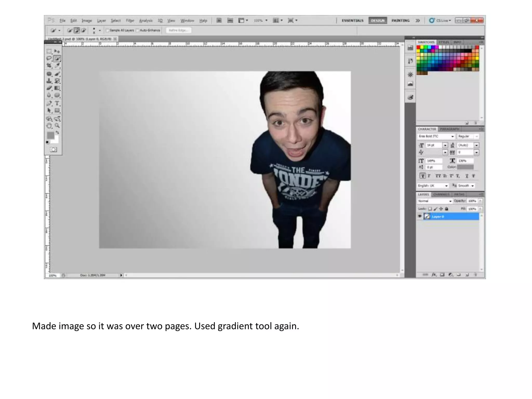Select the Path Selection tool
The height and width of the screenshot is (399, 532).
[x=49, y=110]
